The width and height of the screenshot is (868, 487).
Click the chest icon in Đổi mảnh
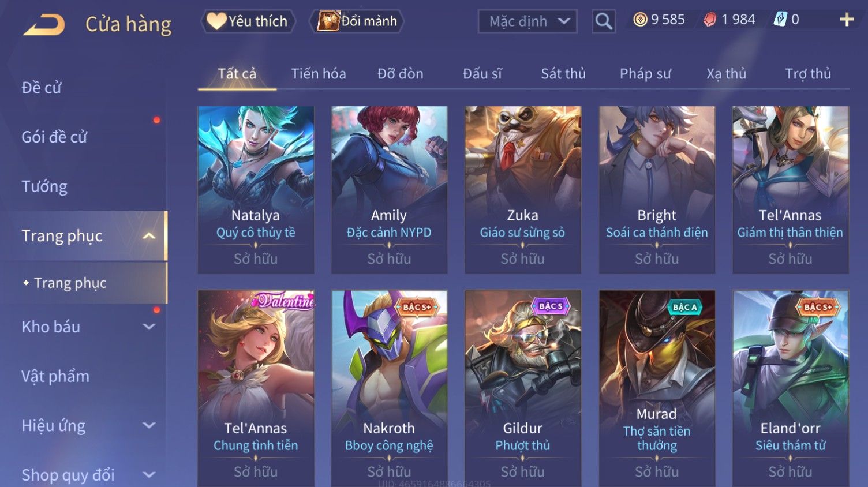tap(328, 21)
